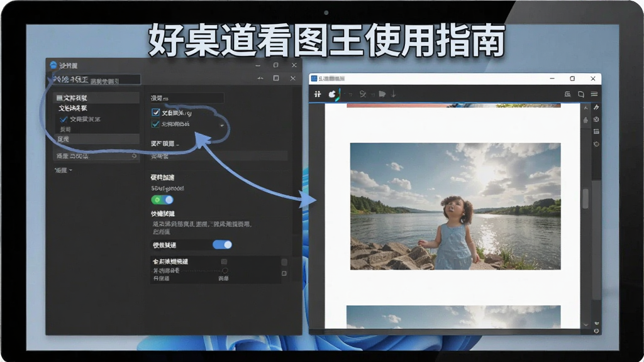Click the partially visible sky image at viewer bottom
Viewport: 644px width, 362px height.
pos(453,317)
